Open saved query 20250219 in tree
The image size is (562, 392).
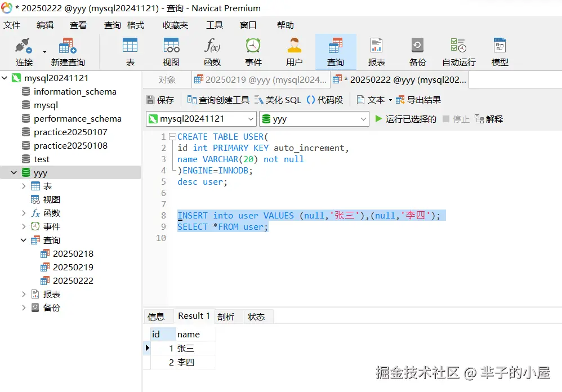click(x=73, y=268)
